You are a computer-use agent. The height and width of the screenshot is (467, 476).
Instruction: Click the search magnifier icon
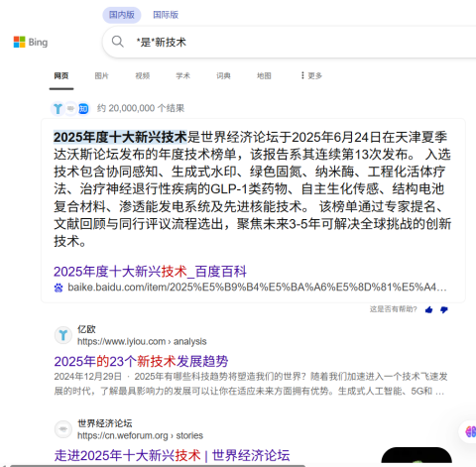pyautogui.click(x=117, y=42)
